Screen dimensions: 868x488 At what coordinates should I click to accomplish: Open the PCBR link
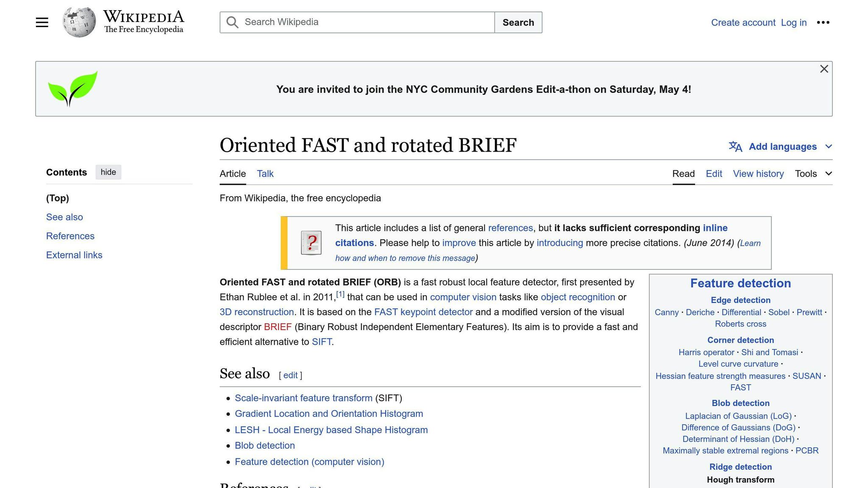807,451
